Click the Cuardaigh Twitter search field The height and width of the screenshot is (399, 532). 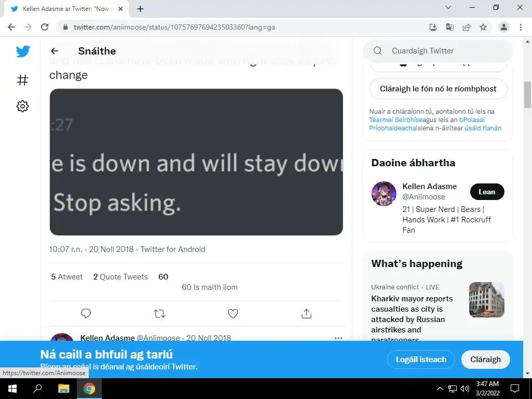pos(438,51)
